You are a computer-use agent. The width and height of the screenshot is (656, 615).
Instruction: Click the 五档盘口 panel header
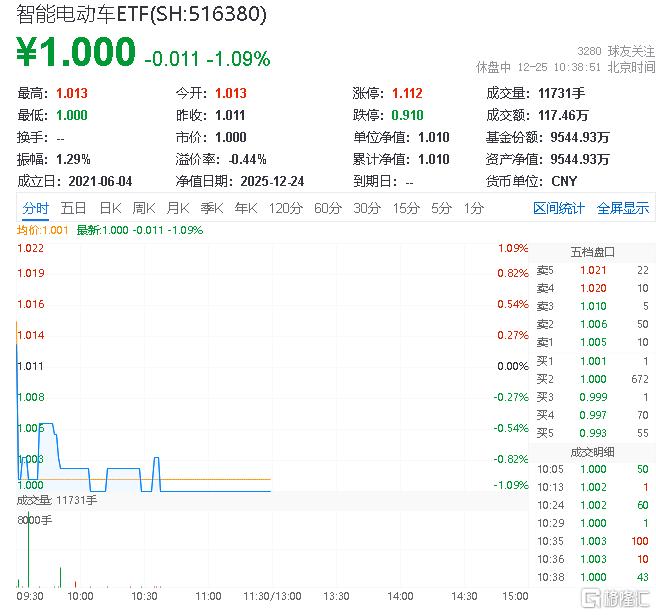[592, 251]
